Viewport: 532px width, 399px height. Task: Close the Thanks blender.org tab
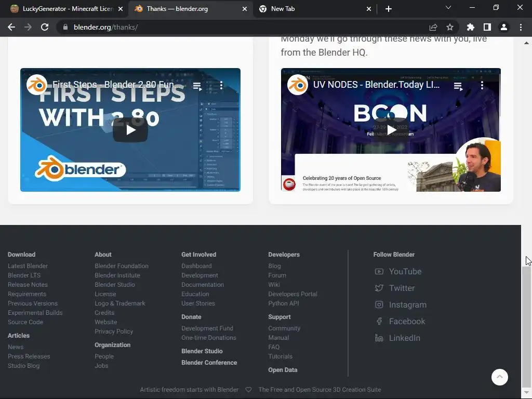click(x=245, y=9)
